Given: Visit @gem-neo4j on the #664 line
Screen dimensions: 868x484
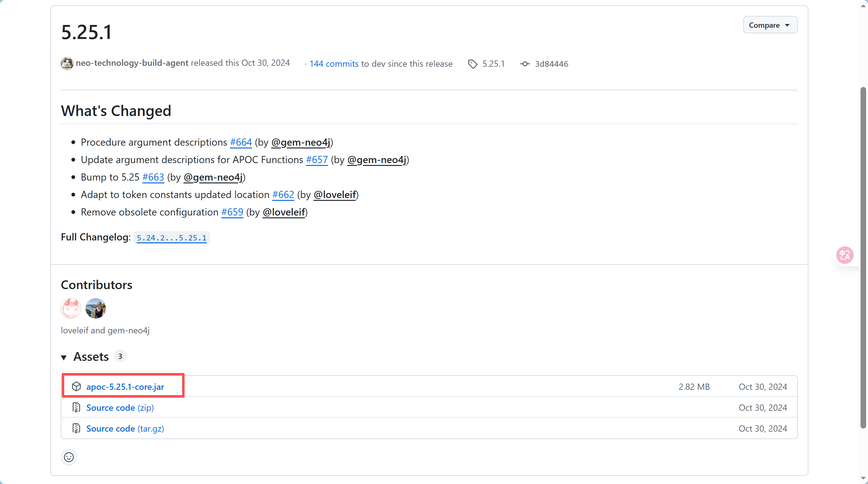Looking at the screenshot, I should click(301, 142).
